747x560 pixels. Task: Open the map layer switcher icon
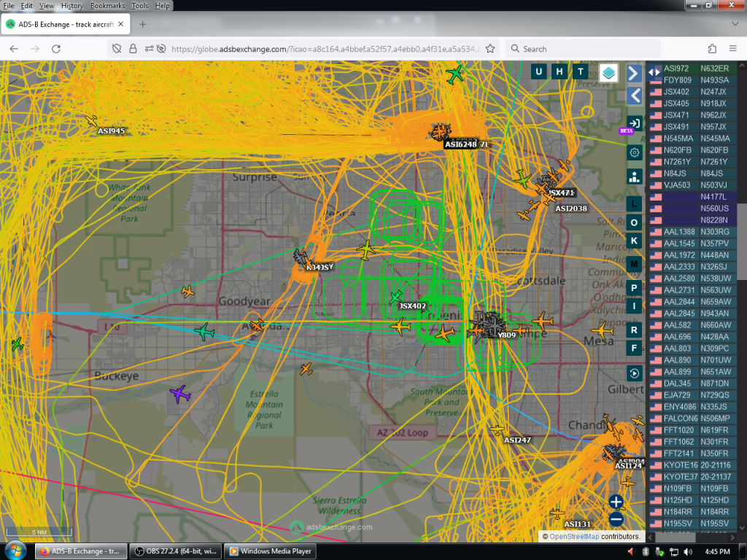click(608, 73)
